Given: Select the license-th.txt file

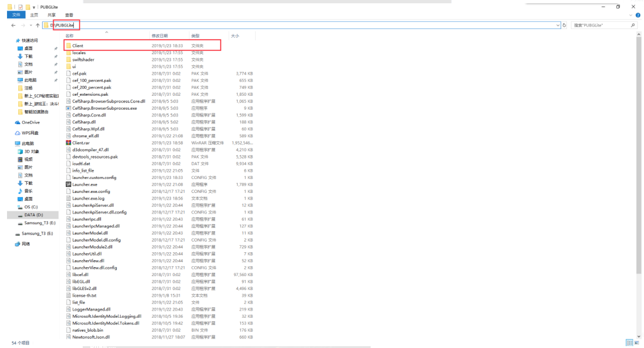Looking at the screenshot, I should (x=85, y=296).
